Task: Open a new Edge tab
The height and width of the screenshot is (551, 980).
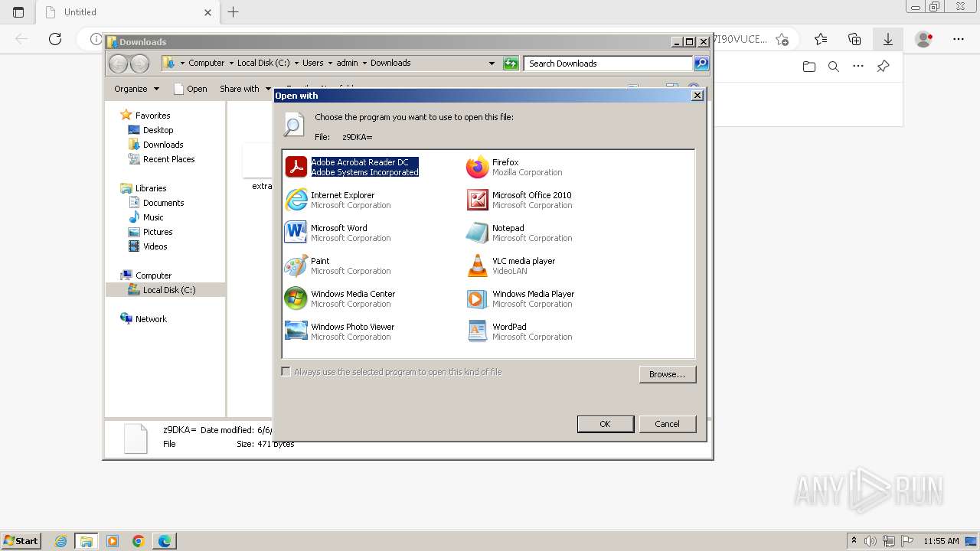Action: pyautogui.click(x=234, y=12)
